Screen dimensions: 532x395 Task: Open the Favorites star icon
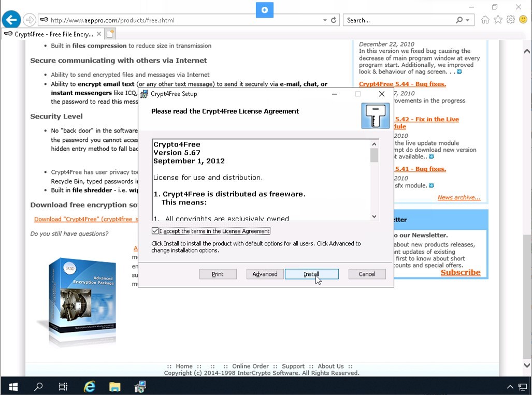click(x=498, y=20)
